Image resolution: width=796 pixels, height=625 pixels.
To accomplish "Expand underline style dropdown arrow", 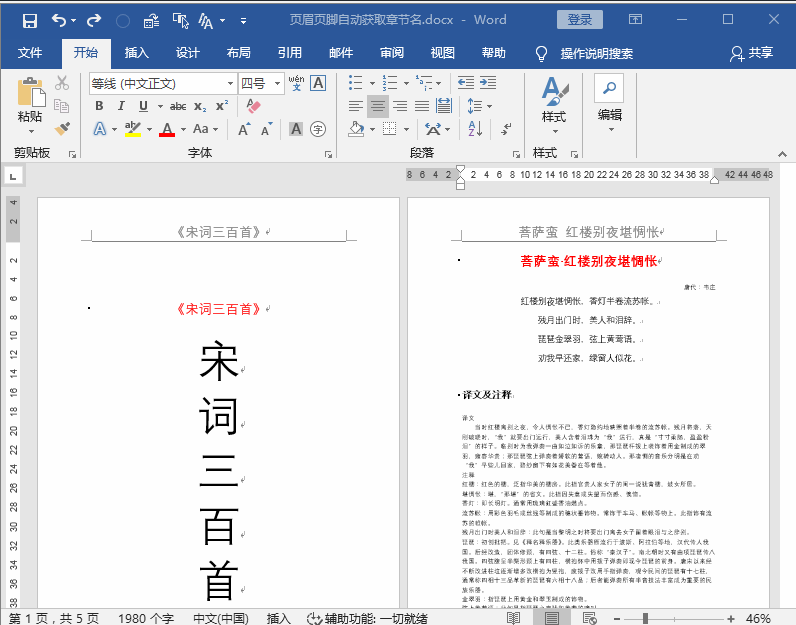I will coord(160,106).
